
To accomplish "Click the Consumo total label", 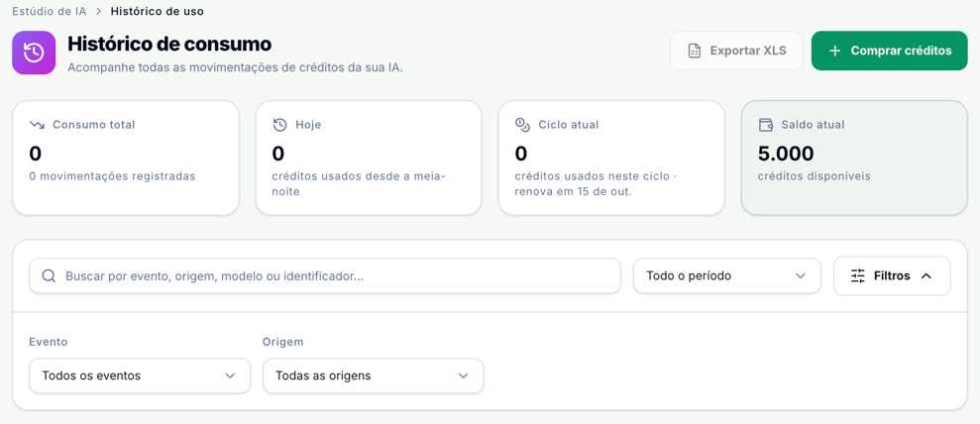I will tap(94, 125).
